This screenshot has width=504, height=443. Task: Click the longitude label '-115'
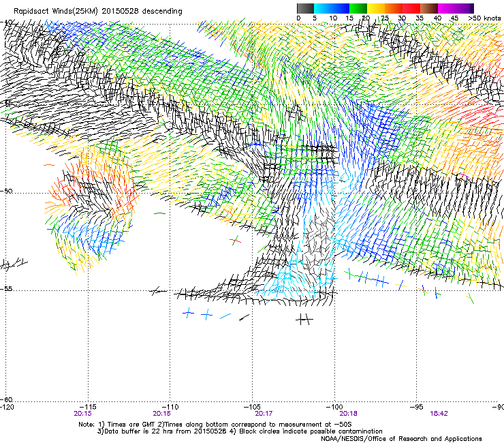88,407
